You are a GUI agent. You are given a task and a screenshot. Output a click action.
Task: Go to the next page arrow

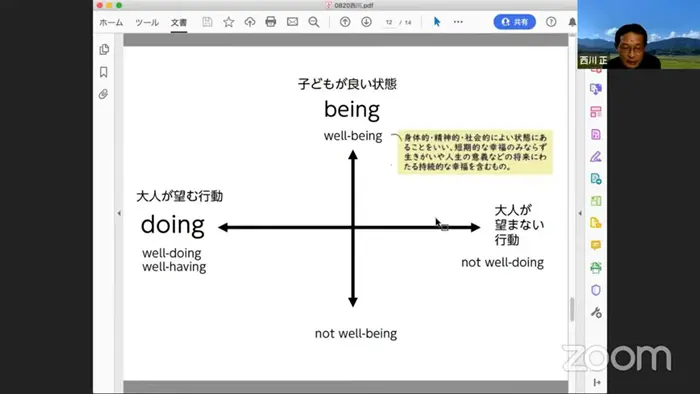coord(367,22)
